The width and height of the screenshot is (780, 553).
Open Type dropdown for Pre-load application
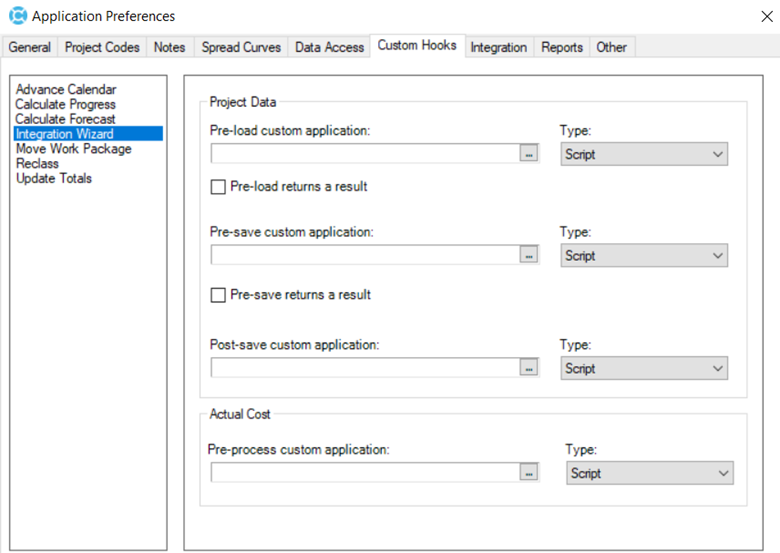[643, 155]
